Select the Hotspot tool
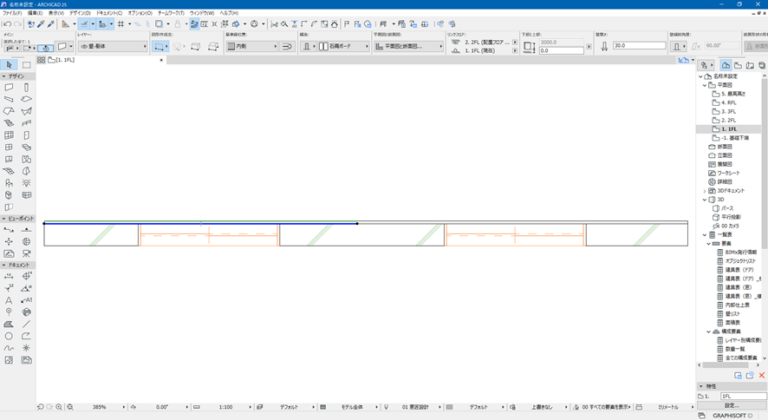This screenshot has height=420, width=768. click(26, 348)
